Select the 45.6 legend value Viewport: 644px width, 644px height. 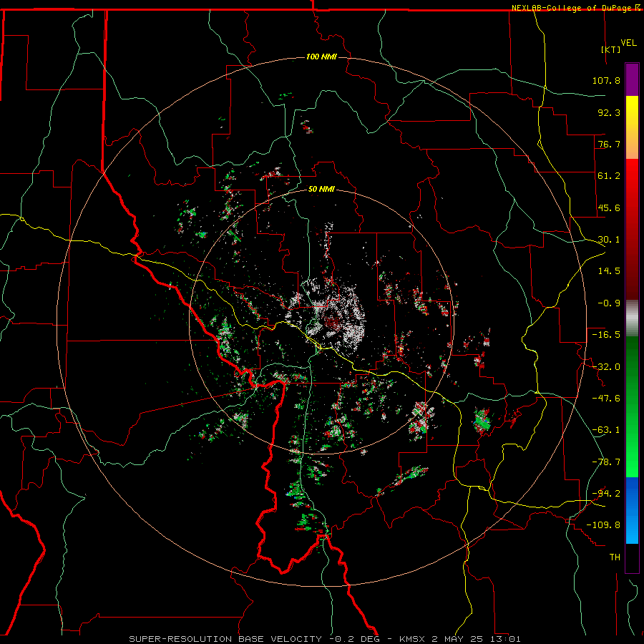point(609,208)
